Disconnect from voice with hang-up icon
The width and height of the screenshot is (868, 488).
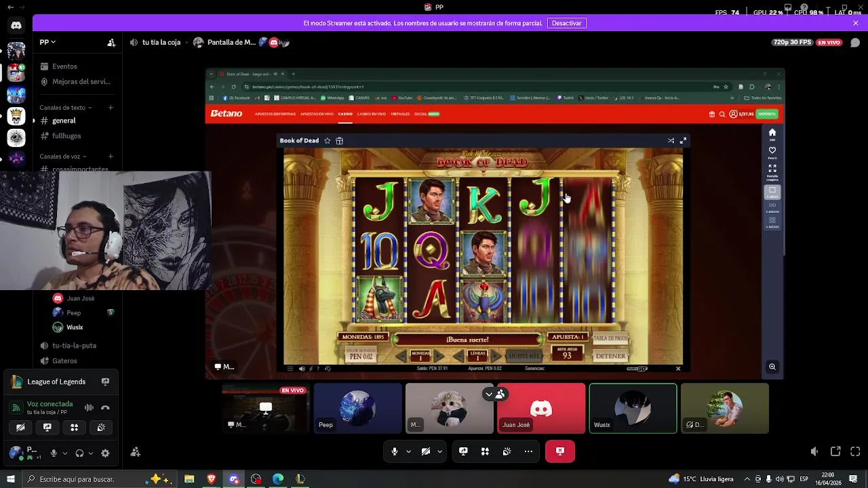[105, 407]
